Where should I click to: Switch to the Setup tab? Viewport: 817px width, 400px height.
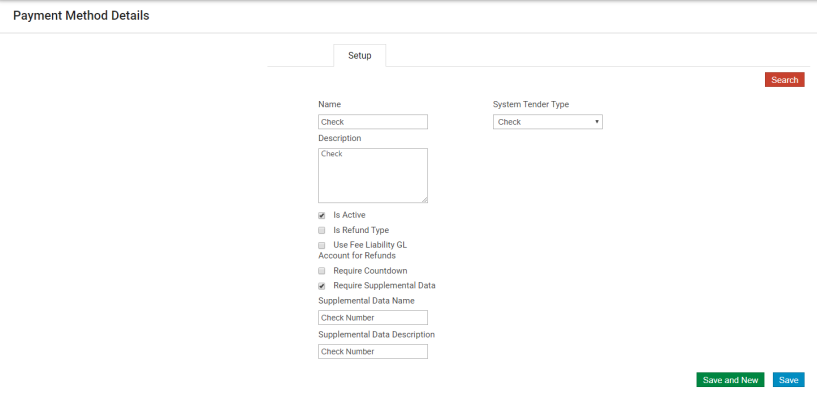click(359, 56)
